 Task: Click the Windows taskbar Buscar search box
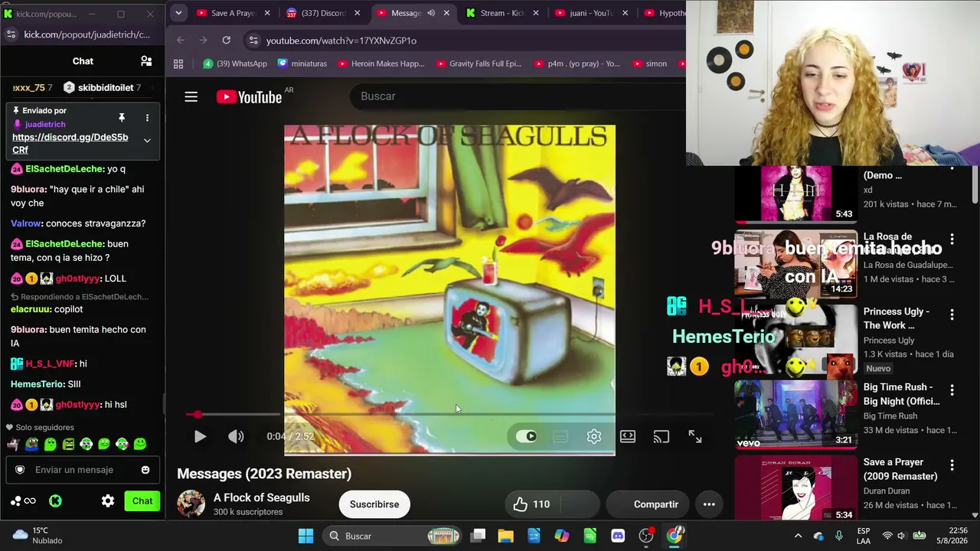[x=393, y=536]
